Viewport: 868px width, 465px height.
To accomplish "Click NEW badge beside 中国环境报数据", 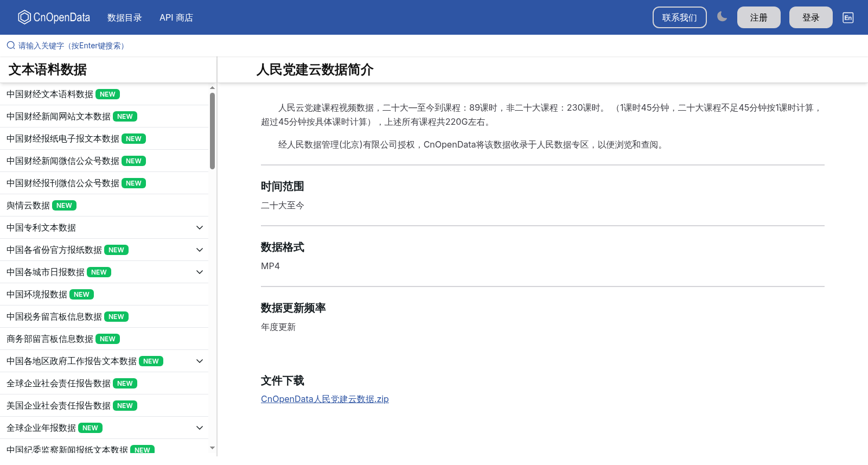I will pyautogui.click(x=81, y=294).
